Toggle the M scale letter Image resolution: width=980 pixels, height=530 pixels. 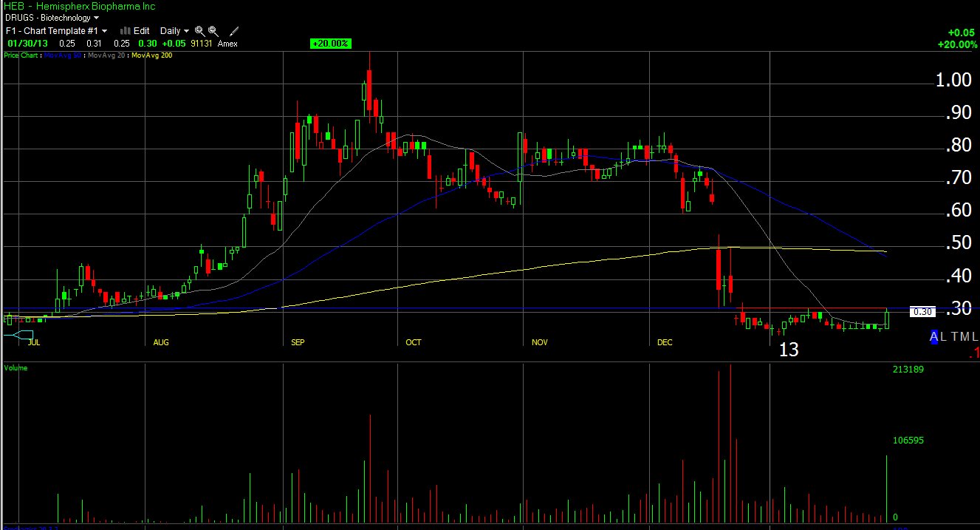tap(964, 337)
